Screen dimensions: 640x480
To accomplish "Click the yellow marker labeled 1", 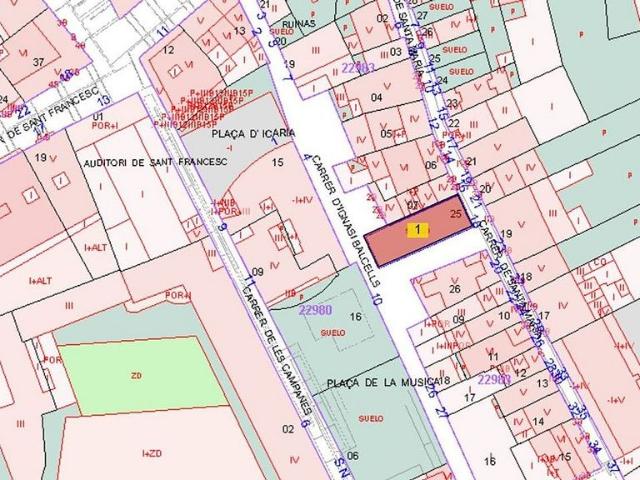I will tap(417, 230).
